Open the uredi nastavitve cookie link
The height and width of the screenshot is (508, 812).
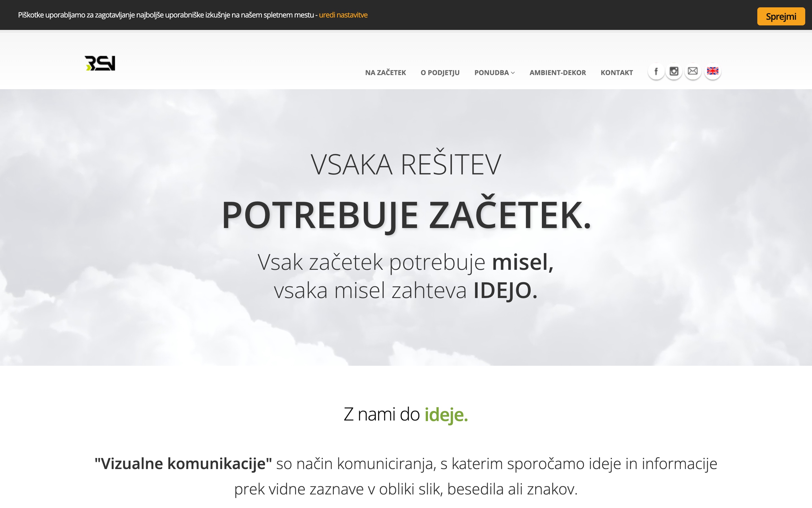pos(343,15)
